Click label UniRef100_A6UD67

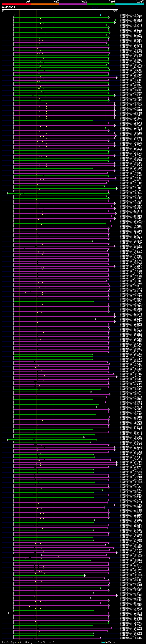click(x=131, y=73)
